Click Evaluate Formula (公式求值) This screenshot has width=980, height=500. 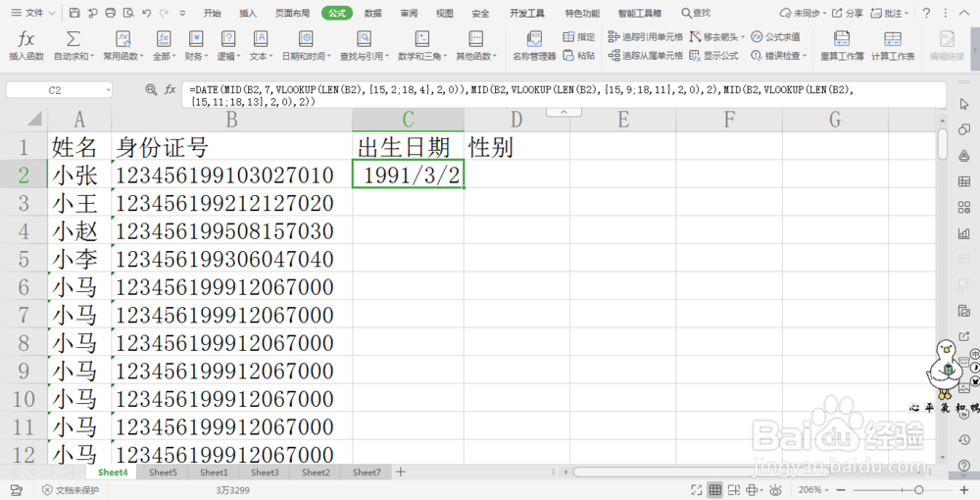[x=775, y=37]
